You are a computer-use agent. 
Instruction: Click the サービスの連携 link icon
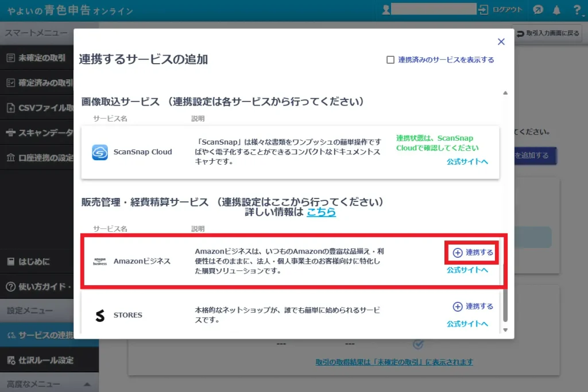coord(11,335)
